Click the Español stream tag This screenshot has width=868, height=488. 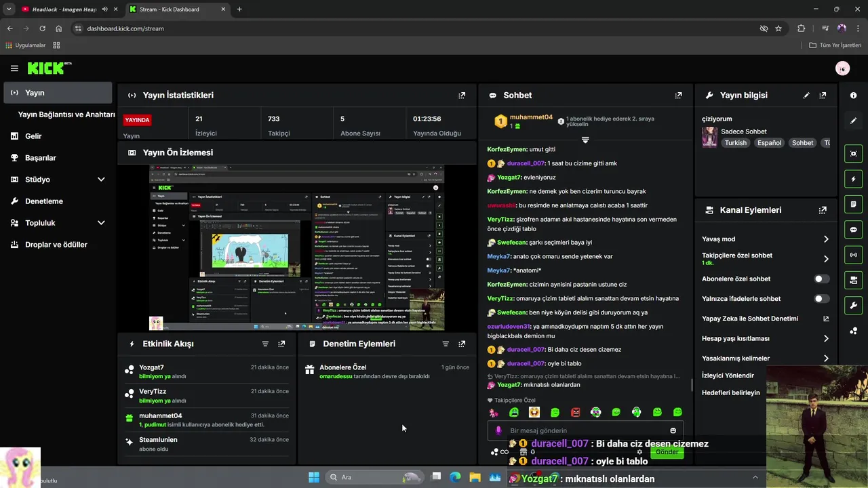tap(769, 143)
